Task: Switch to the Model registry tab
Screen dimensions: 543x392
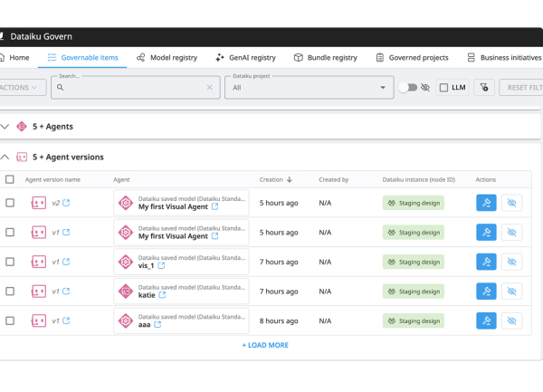Action: click(167, 58)
